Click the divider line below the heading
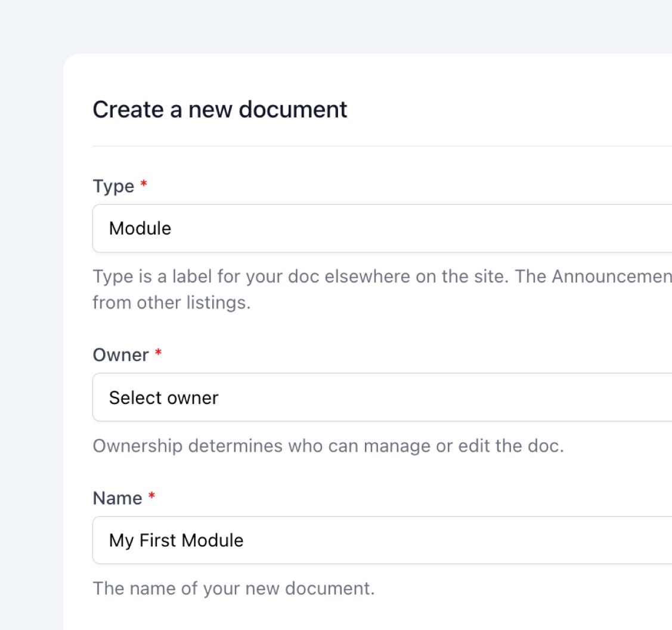The width and height of the screenshot is (672, 630). [x=382, y=146]
